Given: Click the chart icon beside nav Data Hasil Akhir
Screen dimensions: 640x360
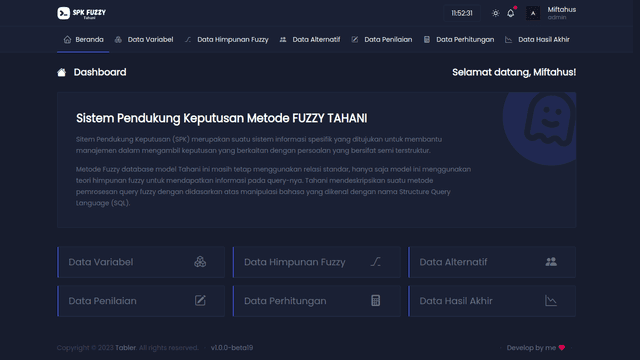Looking at the screenshot, I should (x=509, y=40).
